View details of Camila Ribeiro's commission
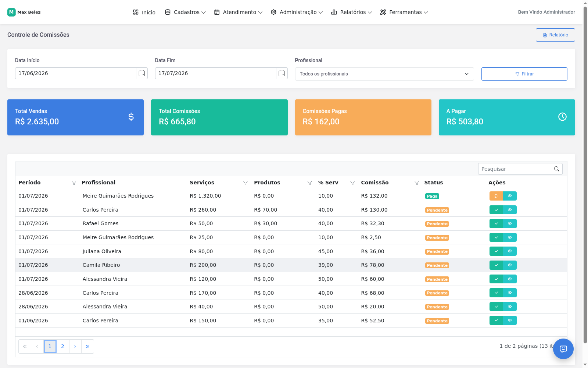This screenshot has width=588, height=368. (510, 265)
